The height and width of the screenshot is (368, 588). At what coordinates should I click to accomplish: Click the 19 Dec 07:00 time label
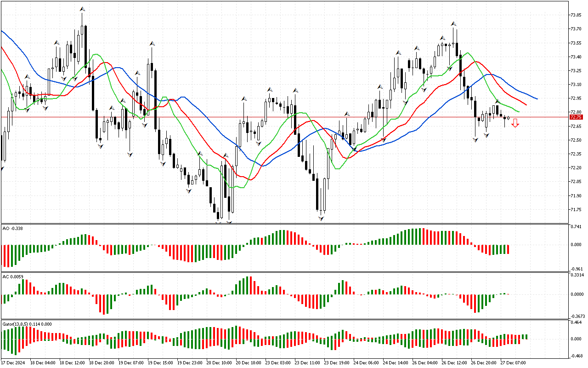[131, 362]
